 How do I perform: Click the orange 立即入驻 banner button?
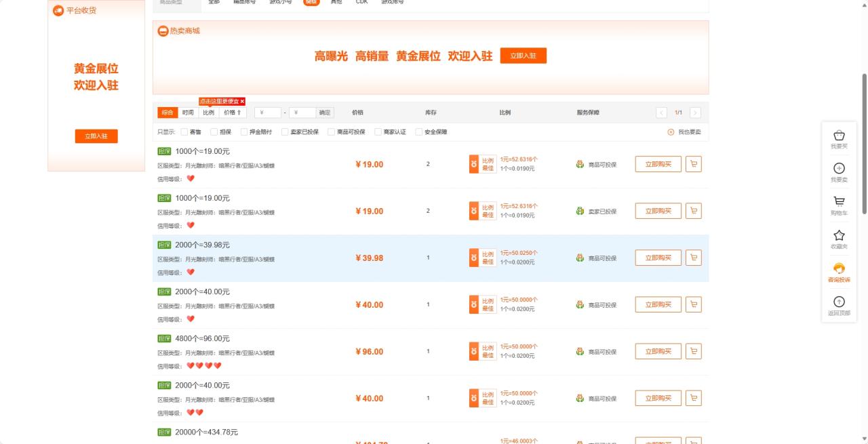coord(524,56)
